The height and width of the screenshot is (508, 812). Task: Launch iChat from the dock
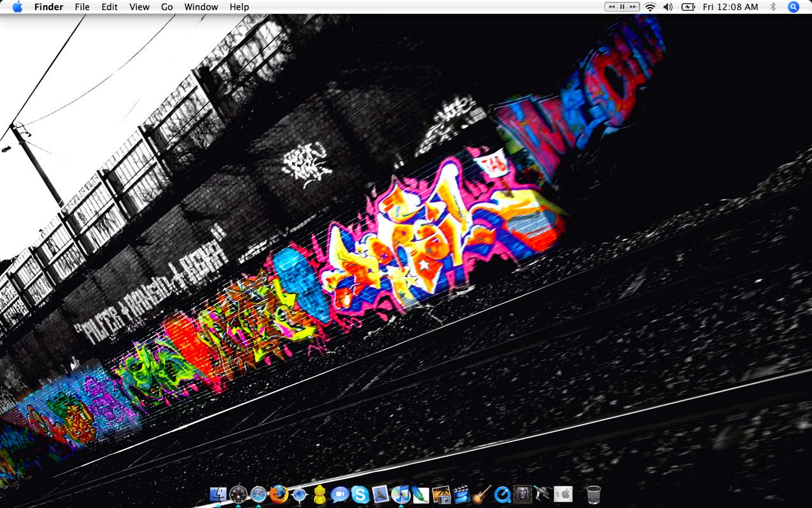pyautogui.click(x=340, y=494)
